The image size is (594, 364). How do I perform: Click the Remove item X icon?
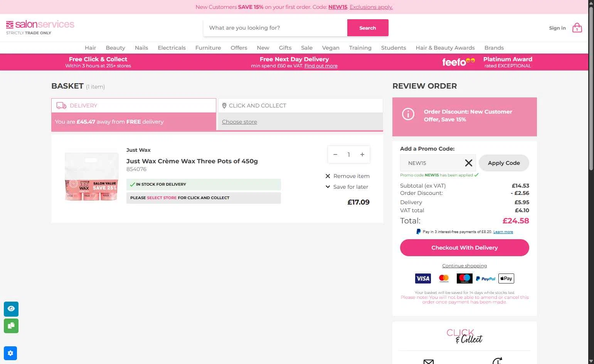tap(328, 176)
